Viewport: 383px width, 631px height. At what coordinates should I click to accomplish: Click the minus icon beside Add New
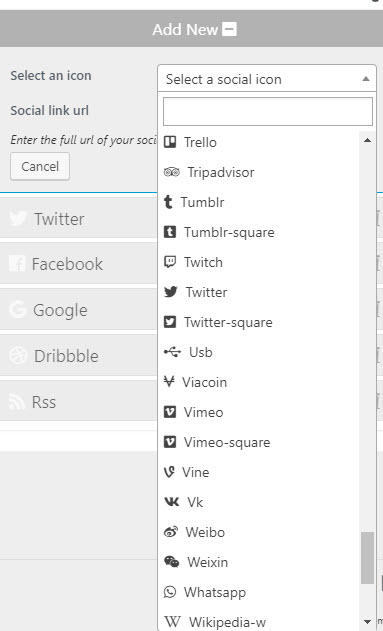click(x=230, y=29)
